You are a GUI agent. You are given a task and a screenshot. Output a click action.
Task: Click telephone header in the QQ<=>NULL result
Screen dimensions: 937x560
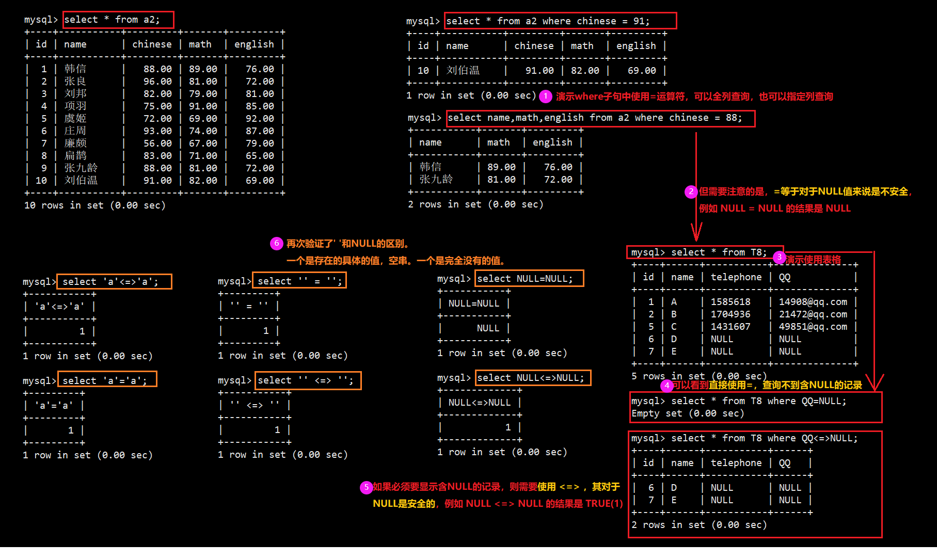coord(736,463)
